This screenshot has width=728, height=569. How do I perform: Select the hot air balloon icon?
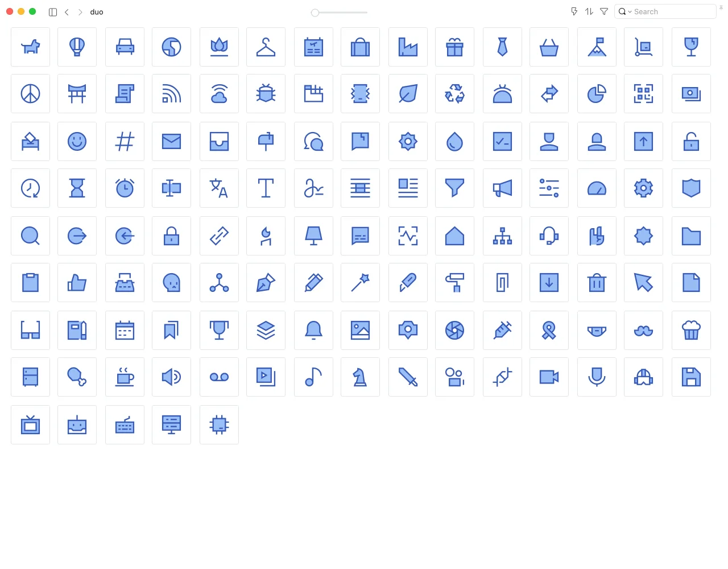(x=77, y=47)
